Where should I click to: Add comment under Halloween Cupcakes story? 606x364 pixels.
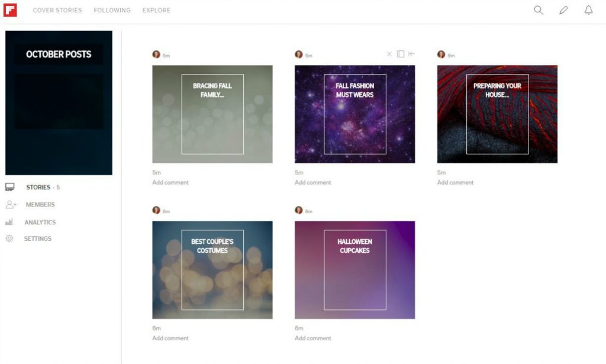313,338
